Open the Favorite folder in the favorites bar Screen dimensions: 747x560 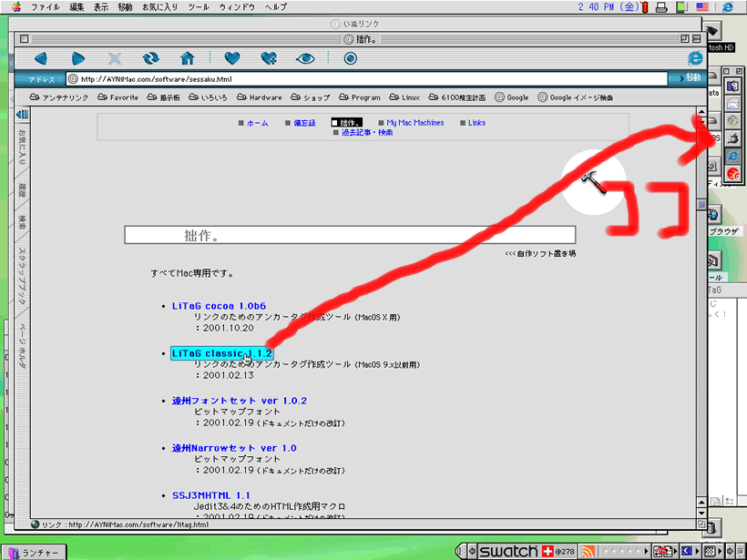pyautogui.click(x=118, y=97)
